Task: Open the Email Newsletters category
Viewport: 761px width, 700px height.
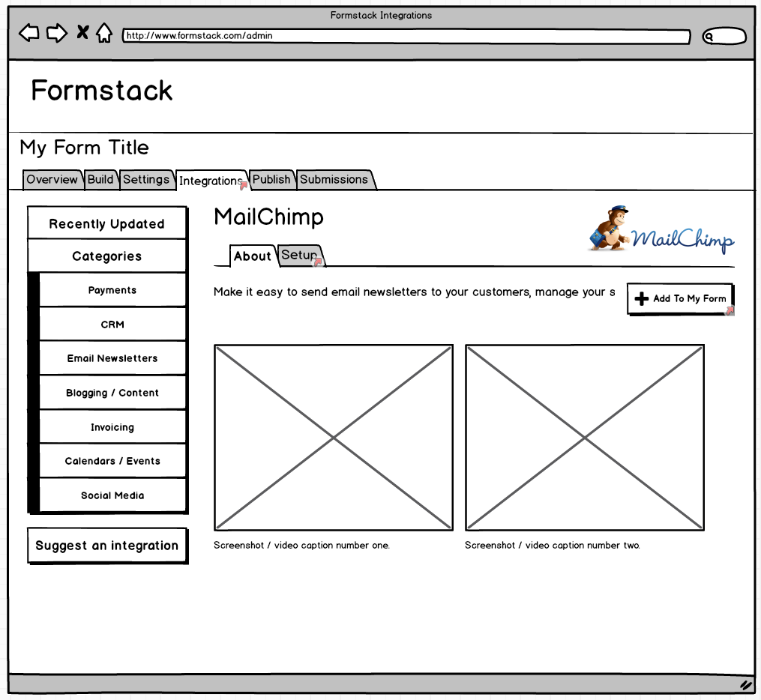Action: coord(112,358)
